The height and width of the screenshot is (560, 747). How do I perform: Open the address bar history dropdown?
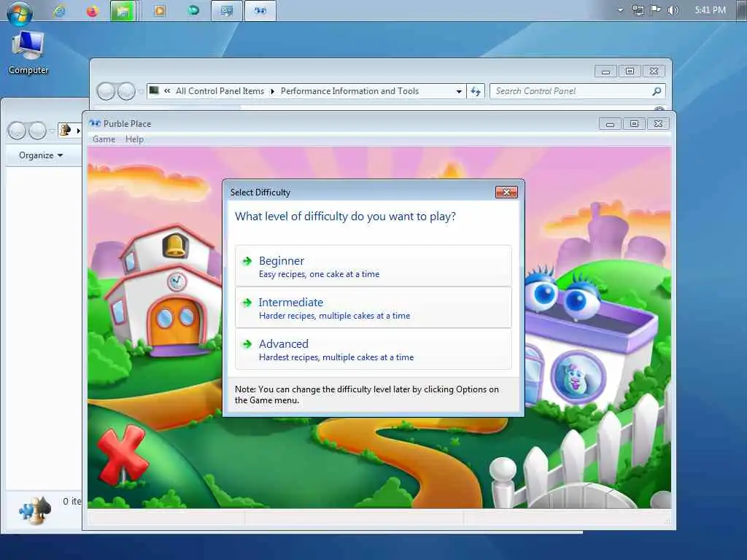pyautogui.click(x=459, y=91)
